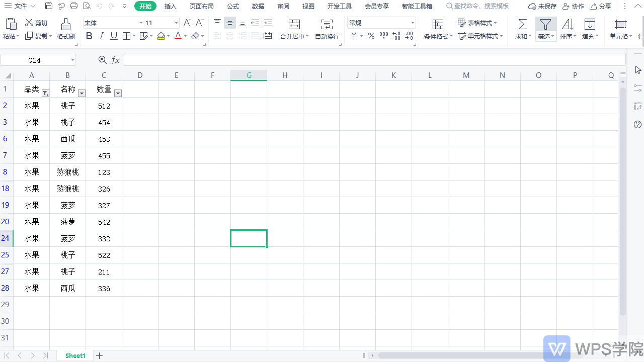Viewport: 644px width, 362px height.
Task: Click the yellow fill color swatch
Action: pos(161,36)
